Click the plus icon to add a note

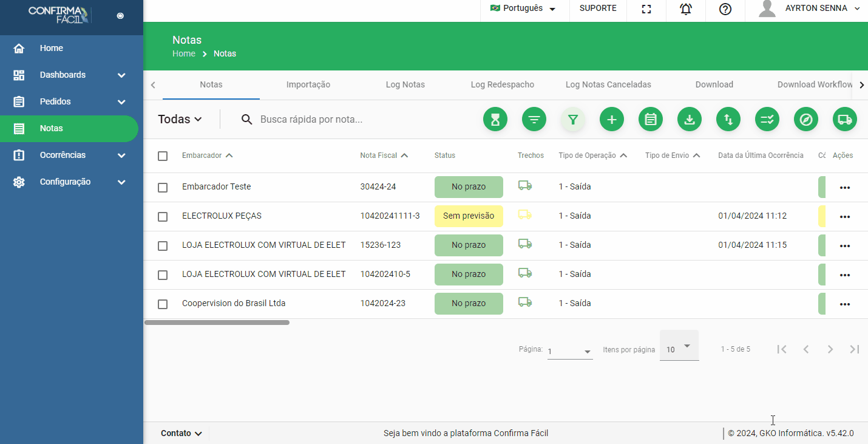[612, 120]
